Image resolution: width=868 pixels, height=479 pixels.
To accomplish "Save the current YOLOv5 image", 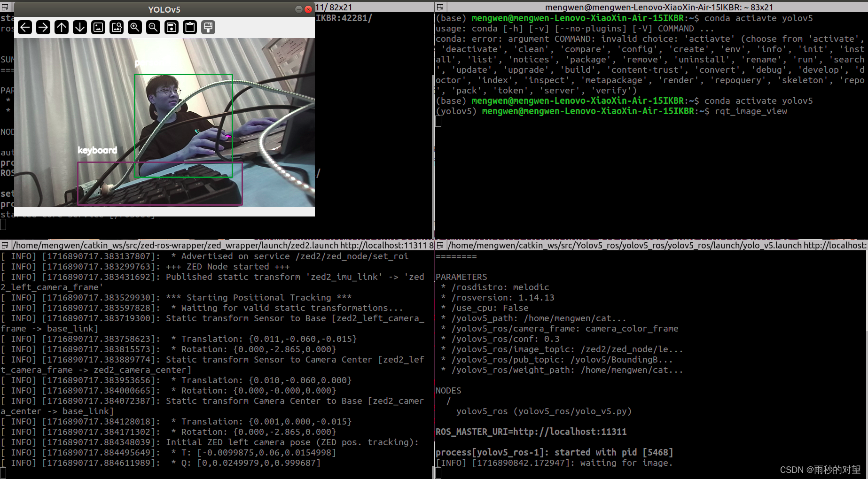I will (x=172, y=27).
